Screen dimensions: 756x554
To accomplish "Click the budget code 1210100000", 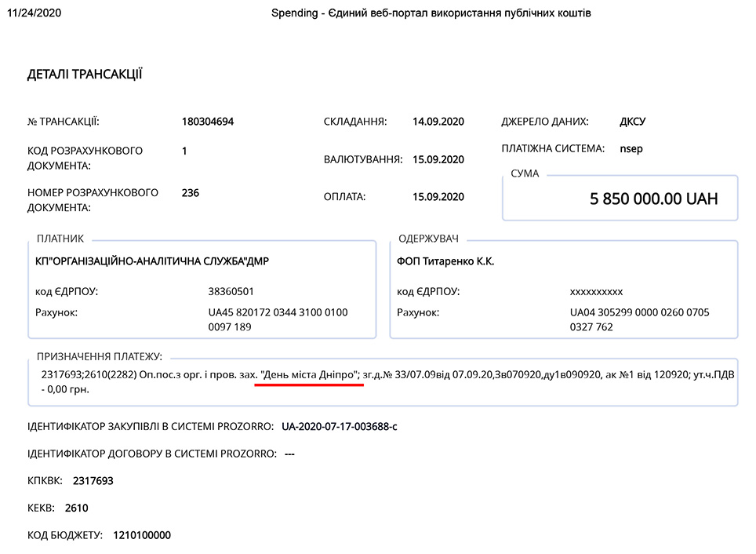I will pos(142,535).
